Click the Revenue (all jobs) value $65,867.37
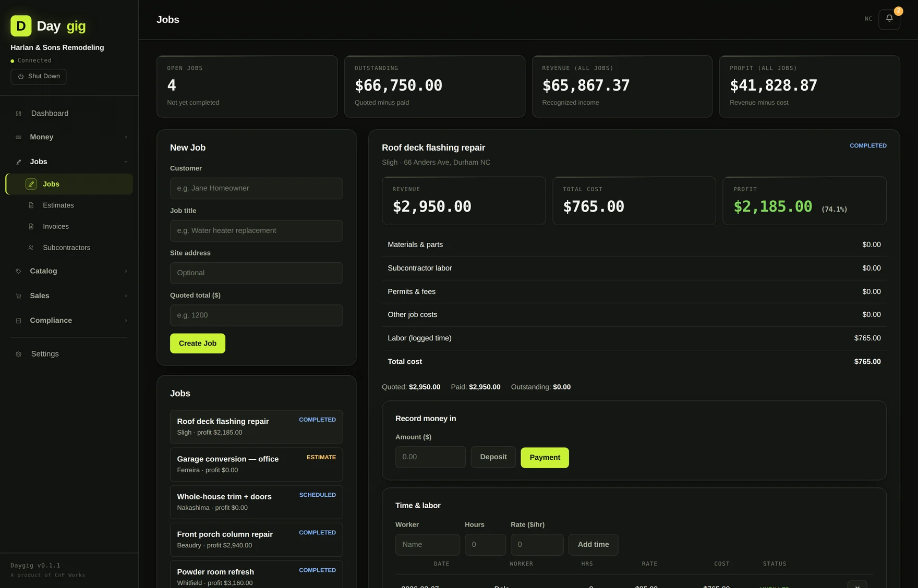 point(586,85)
